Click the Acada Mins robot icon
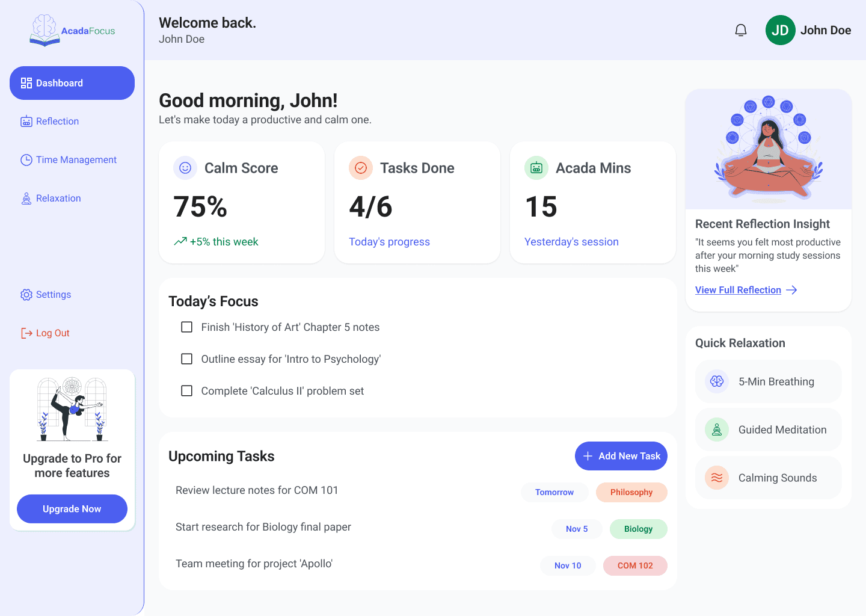The width and height of the screenshot is (866, 616). point(536,168)
